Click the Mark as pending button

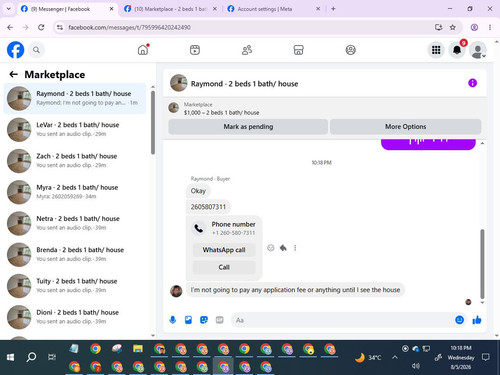coord(248,127)
